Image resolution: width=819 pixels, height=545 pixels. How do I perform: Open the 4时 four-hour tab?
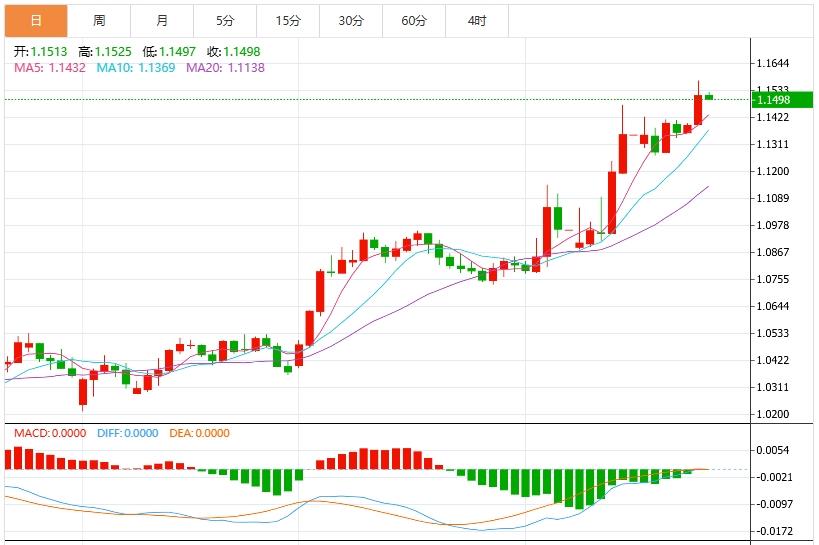point(477,20)
